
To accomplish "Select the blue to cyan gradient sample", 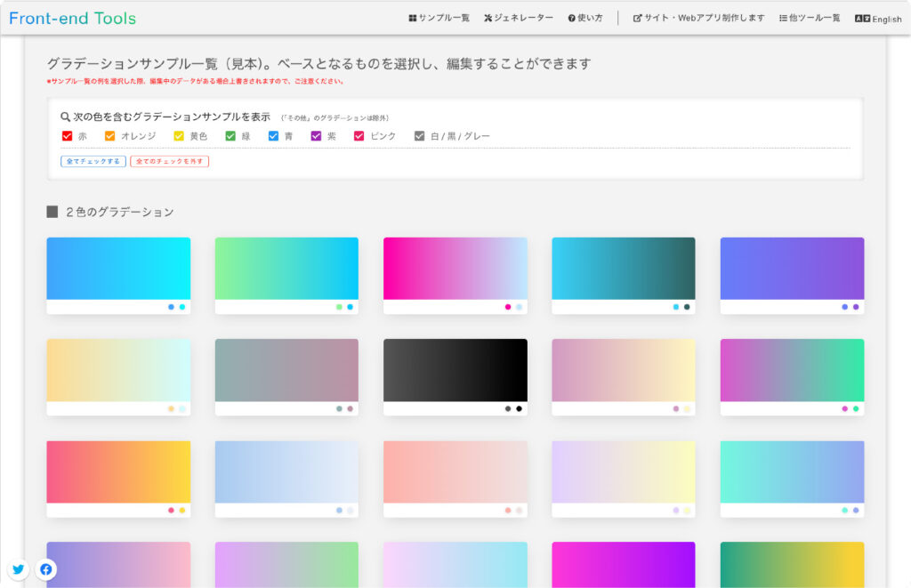I will [118, 276].
